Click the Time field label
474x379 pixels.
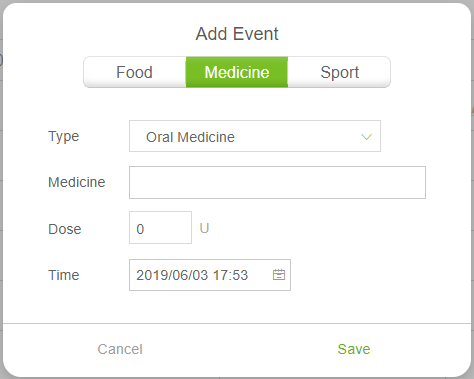[64, 275]
